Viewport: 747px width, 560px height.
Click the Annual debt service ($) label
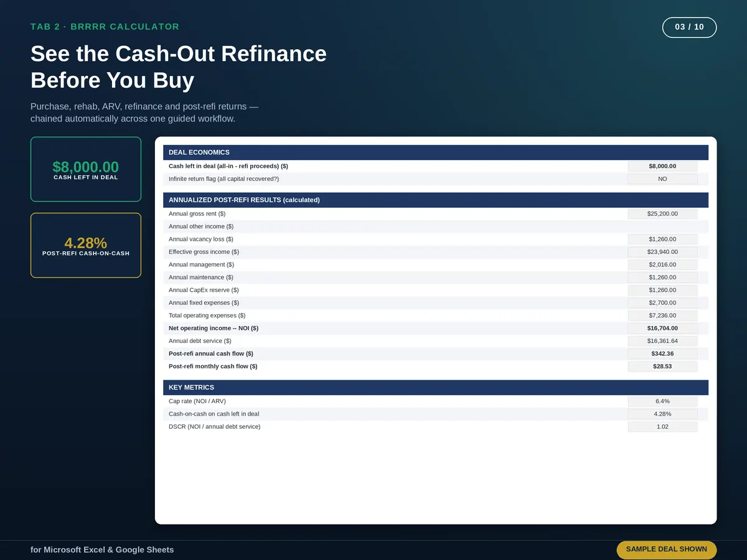pos(200,341)
